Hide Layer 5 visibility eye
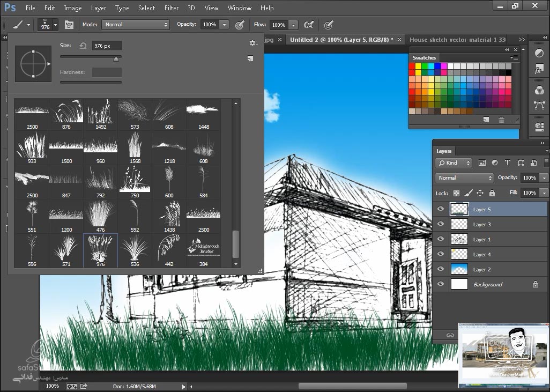This screenshot has width=550, height=392. click(x=441, y=209)
